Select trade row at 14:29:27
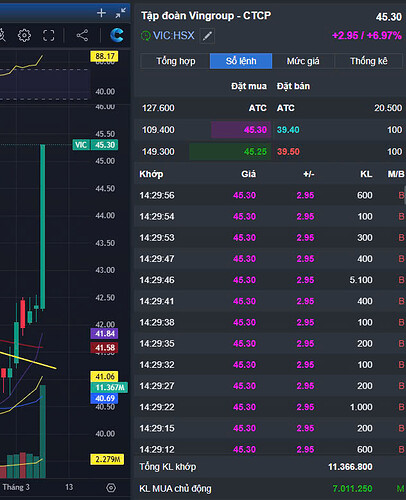This screenshot has width=406, height=500. 270,386
